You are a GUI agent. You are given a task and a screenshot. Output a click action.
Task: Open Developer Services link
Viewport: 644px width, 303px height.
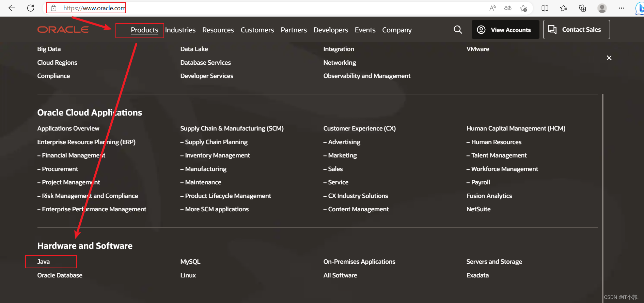[207, 76]
